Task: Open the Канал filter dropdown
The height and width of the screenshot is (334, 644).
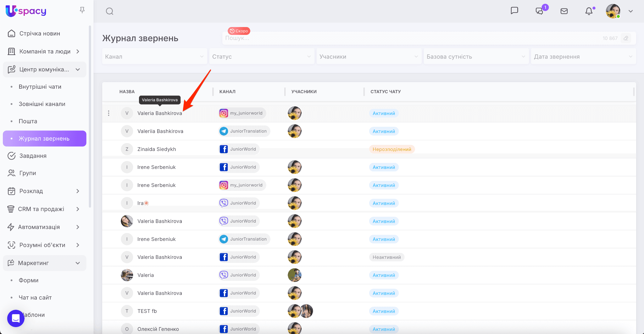Action: tap(154, 57)
